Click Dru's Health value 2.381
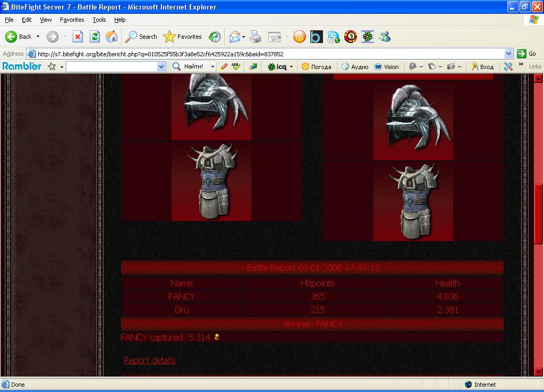Viewport: 544px width, 392px height. pos(447,310)
